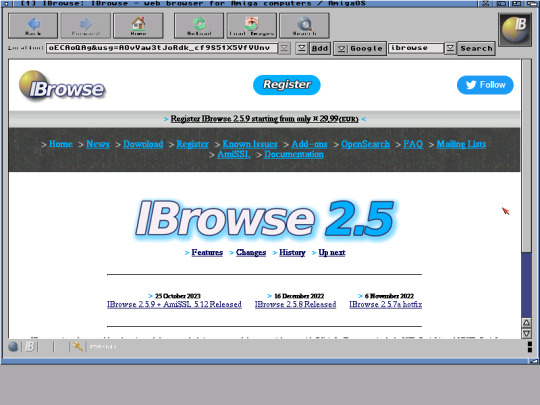Click the 16 December 2022 date text
The width and height of the screenshot is (540, 405).
coord(299,296)
